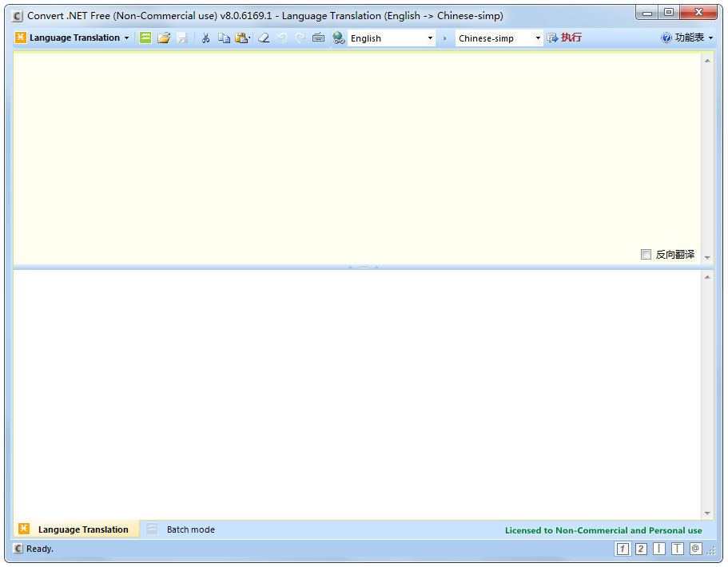Click the globe web-service icon
This screenshot has width=728, height=567.
338,38
